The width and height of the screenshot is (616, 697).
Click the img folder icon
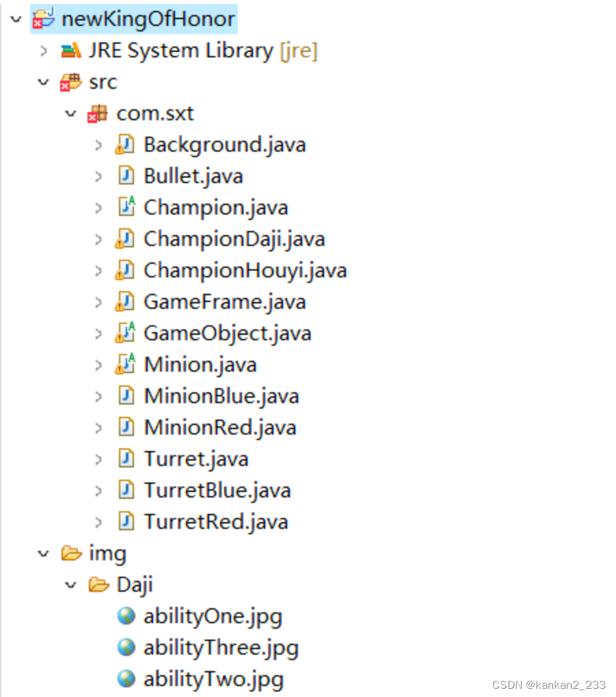tap(72, 554)
